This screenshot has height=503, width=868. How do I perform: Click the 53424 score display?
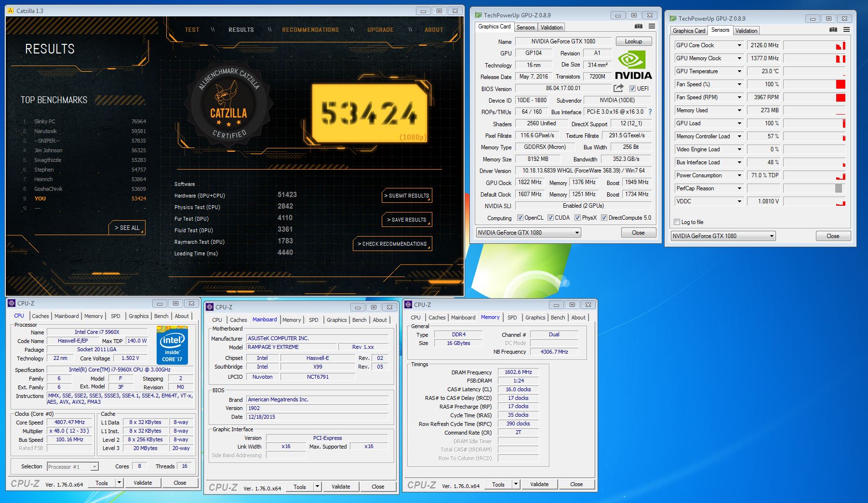coord(369,114)
